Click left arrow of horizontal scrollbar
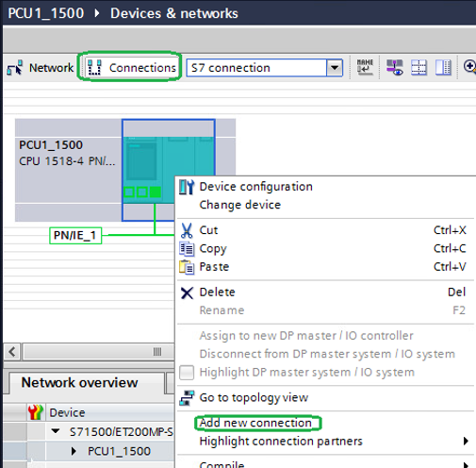This screenshot has width=476, height=468. [x=12, y=351]
